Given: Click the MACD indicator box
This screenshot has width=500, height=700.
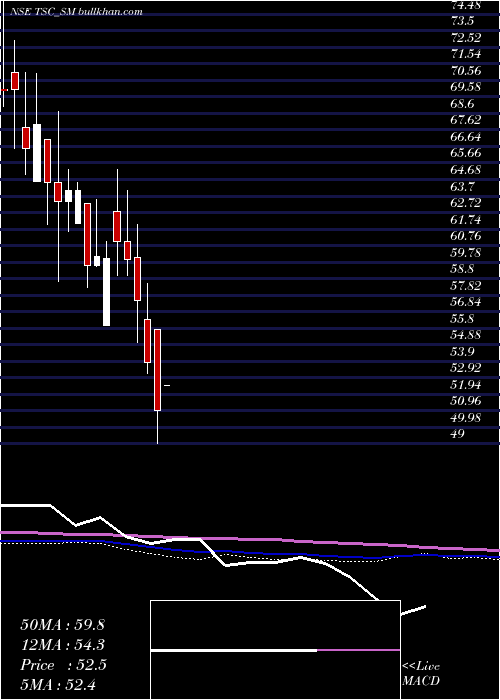Looking at the screenshot, I should point(275,650).
